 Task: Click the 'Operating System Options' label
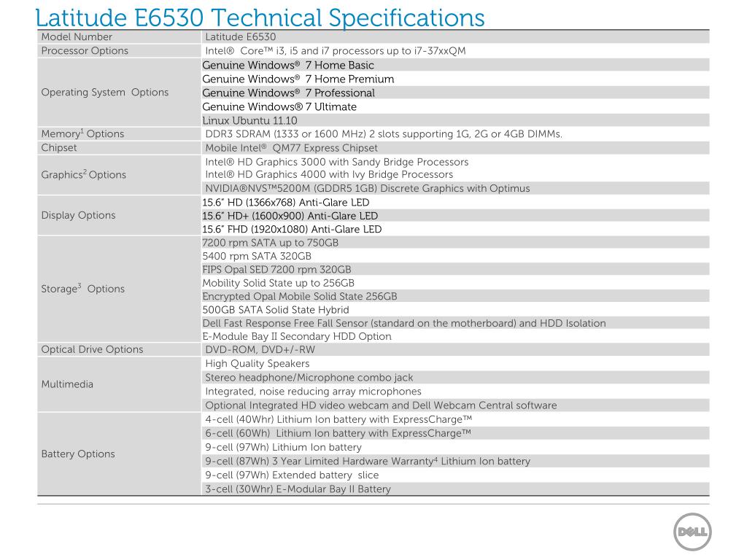pos(105,93)
